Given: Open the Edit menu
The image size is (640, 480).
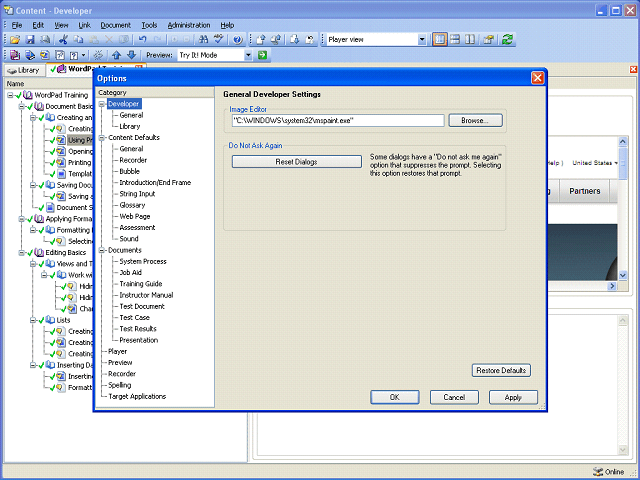Looking at the screenshot, I should (38, 25).
